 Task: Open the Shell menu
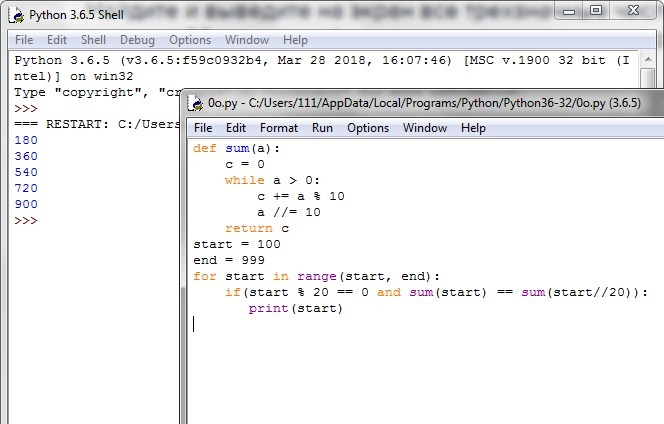[x=93, y=40]
